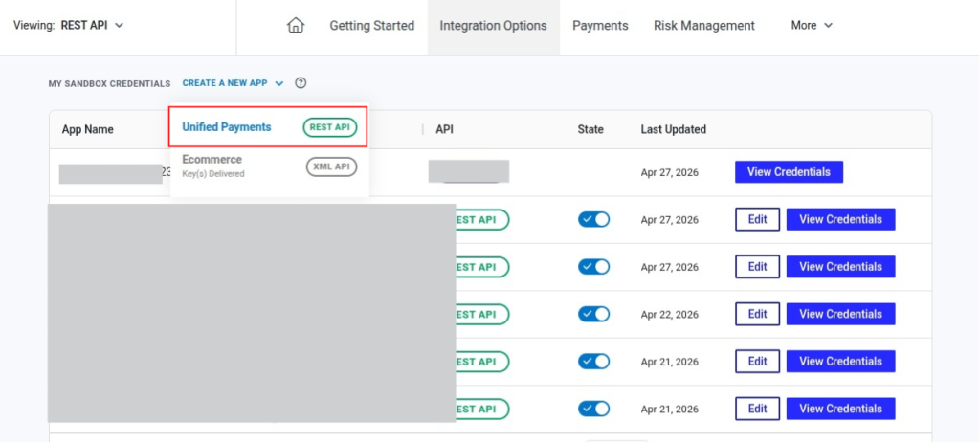Click the My Sandbox Credentials heading
Viewport: 980px width, 443px height.
(x=109, y=84)
